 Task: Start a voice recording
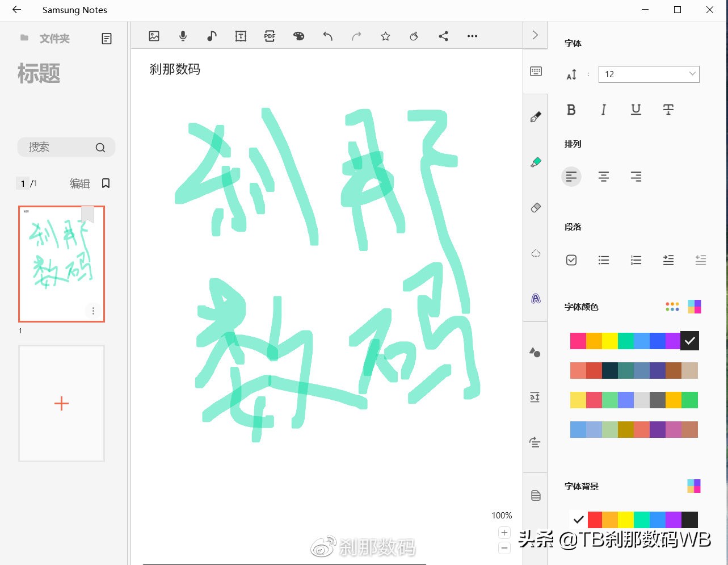point(183,36)
